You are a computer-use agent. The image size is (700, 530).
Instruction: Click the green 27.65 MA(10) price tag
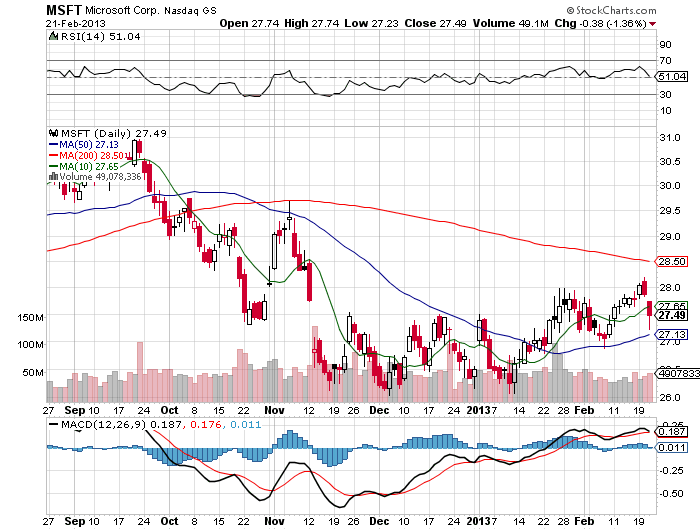(x=672, y=305)
